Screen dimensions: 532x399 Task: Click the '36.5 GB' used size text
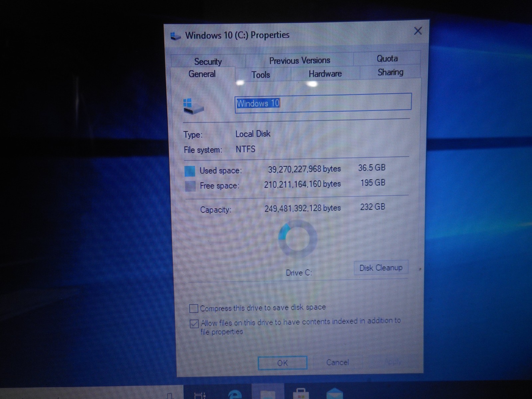(372, 168)
